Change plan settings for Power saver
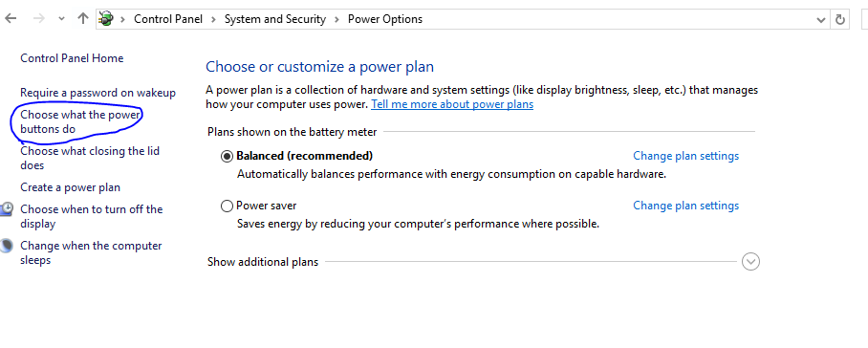This screenshot has height=348, width=868. click(x=685, y=206)
